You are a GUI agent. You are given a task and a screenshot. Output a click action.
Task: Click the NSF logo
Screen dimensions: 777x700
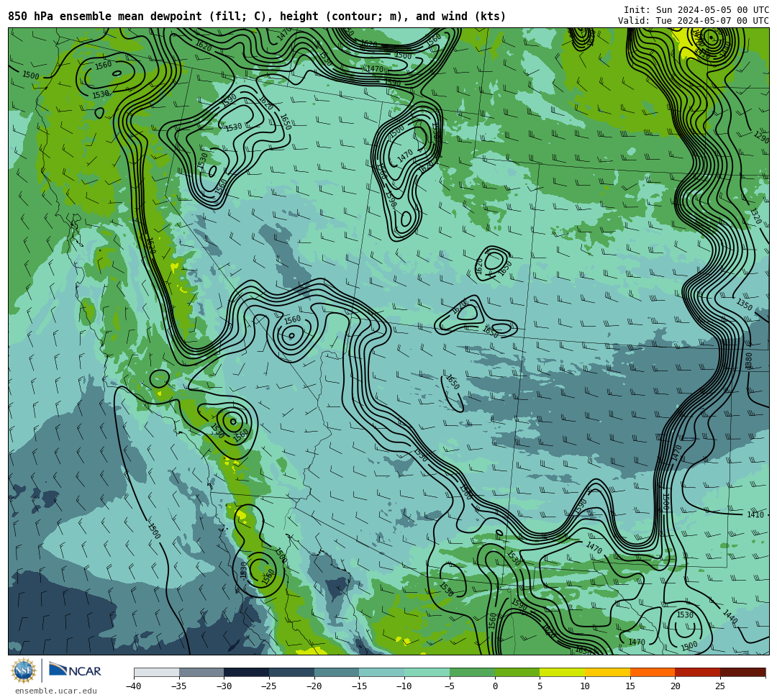(23, 671)
